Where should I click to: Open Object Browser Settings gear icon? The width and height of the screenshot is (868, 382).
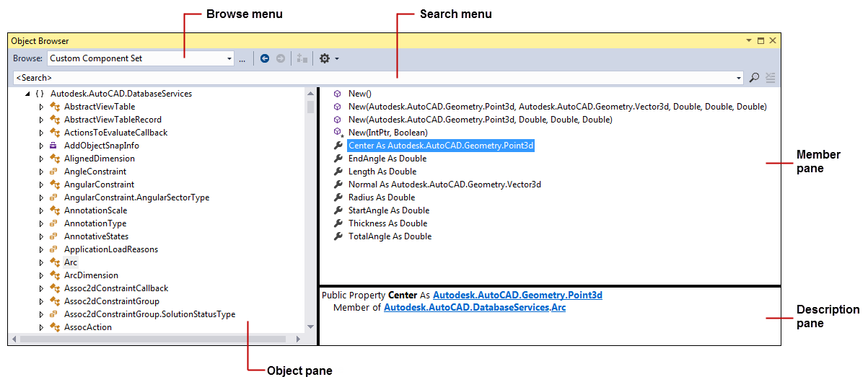coord(325,58)
